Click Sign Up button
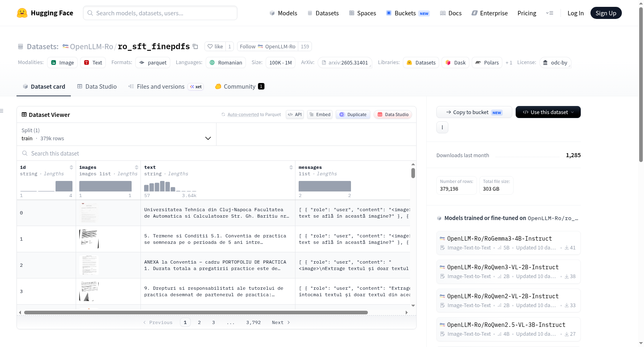This screenshot has width=644, height=347. tap(606, 13)
